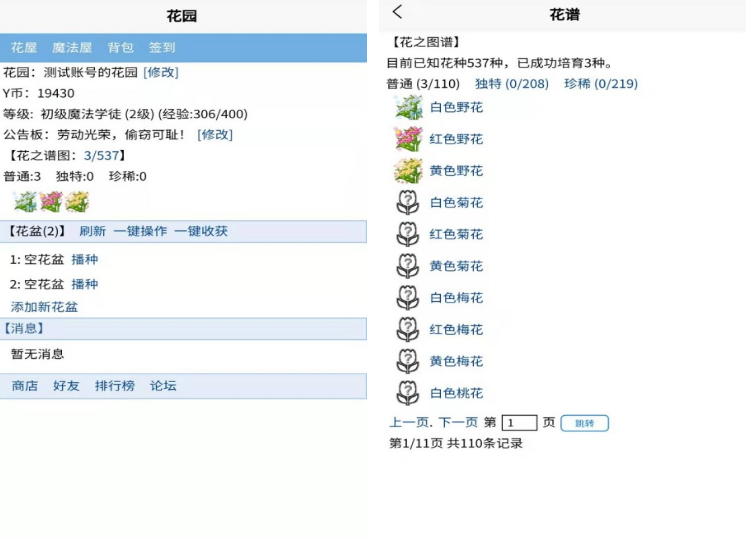746x540 pixels.
Task: Click 上一页 pagination link
Action: [x=409, y=422]
